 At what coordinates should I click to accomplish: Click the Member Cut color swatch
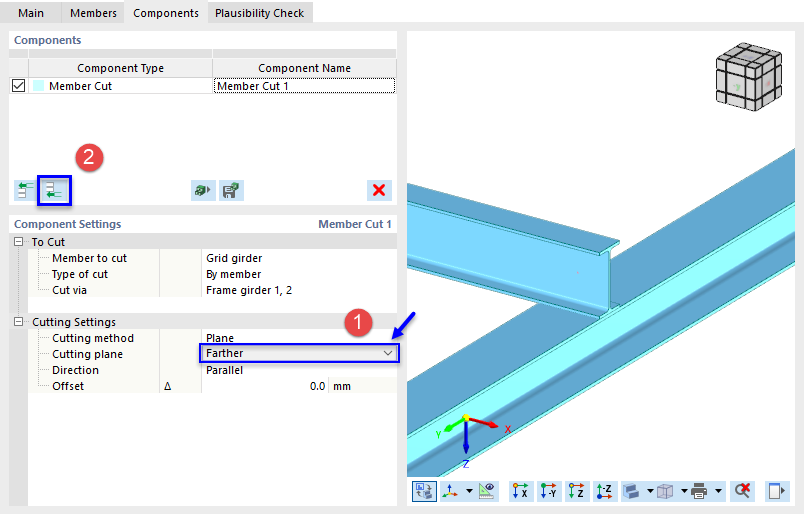38,86
